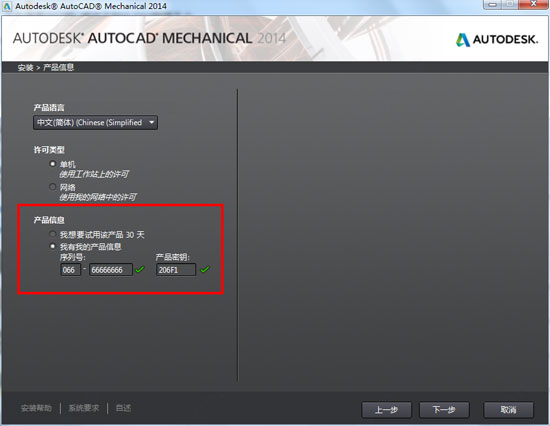Click the 使用我的网络中的许可 description
Image resolution: width=550 pixels, height=426 pixels.
point(98,197)
